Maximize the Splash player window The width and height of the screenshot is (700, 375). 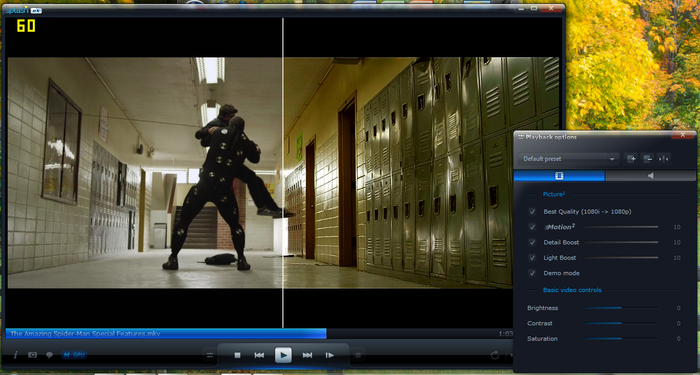(x=534, y=8)
